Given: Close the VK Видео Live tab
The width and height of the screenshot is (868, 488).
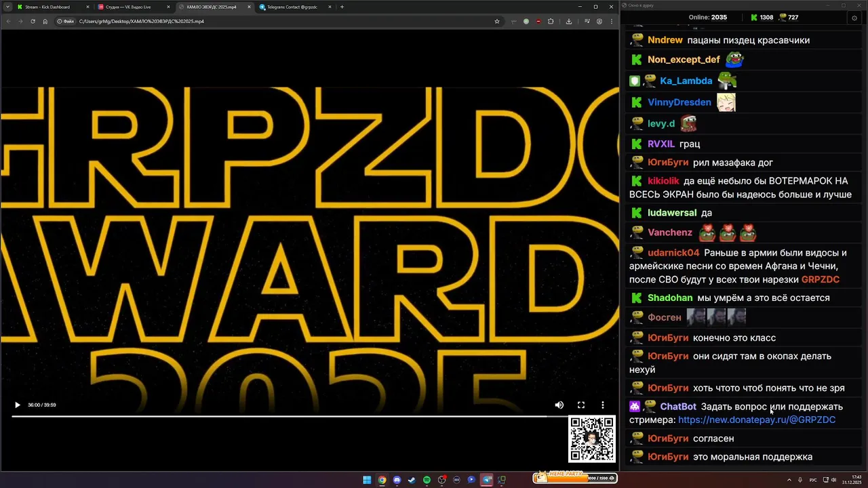Looking at the screenshot, I should [x=168, y=7].
